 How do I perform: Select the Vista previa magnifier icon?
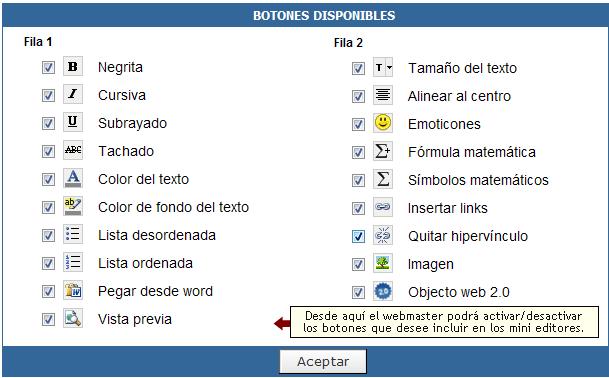(73, 318)
